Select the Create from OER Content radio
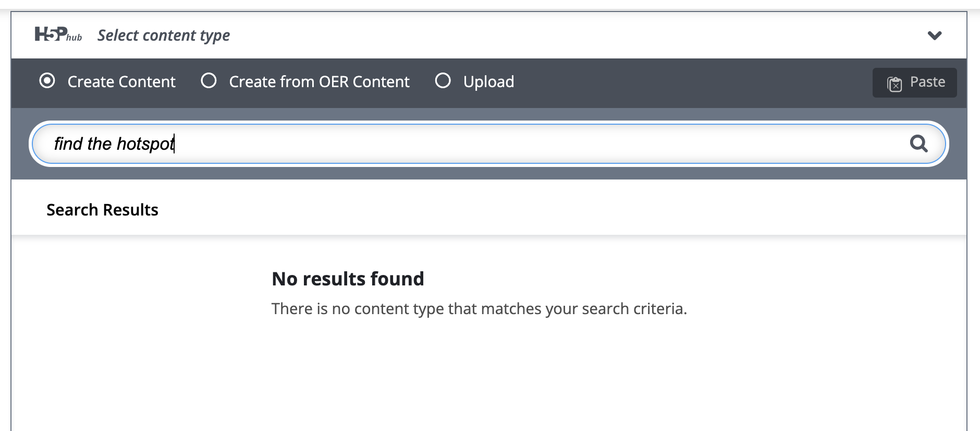 (209, 81)
